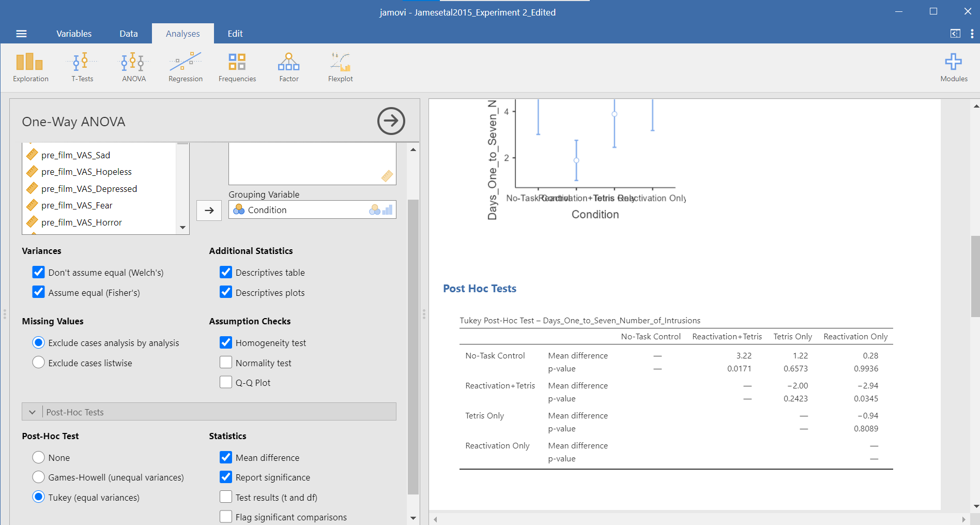980x525 pixels.
Task: Switch to the Data tab
Action: click(x=129, y=34)
